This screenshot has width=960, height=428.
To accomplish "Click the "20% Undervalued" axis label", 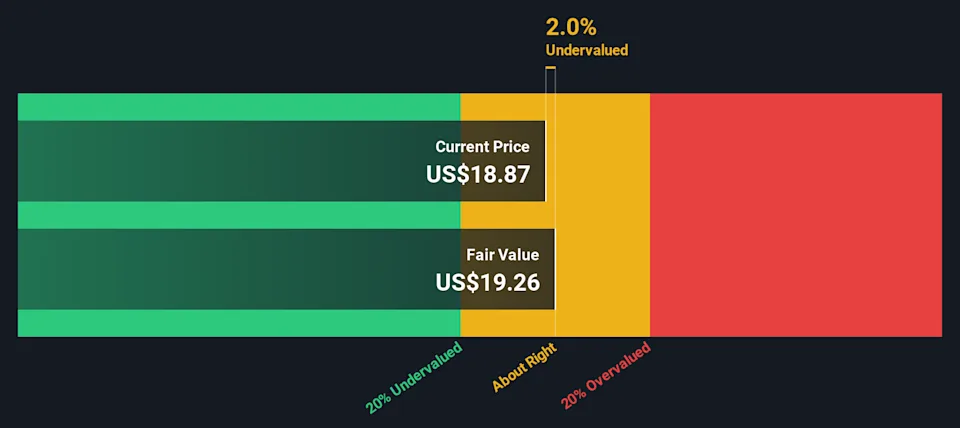I will pyautogui.click(x=414, y=378).
